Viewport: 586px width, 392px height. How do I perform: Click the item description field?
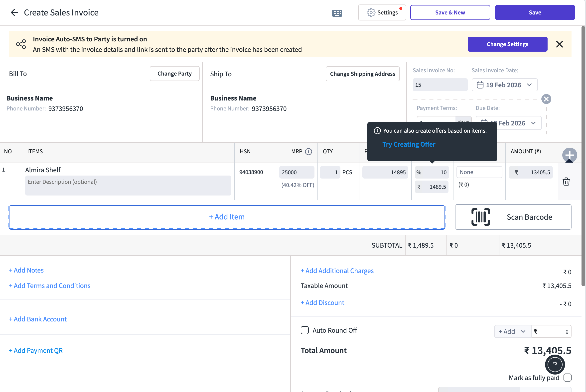click(x=128, y=186)
